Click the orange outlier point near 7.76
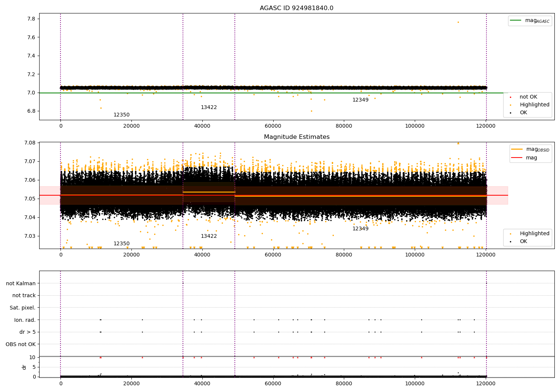Screen dimensions: 560x392 click(458, 22)
